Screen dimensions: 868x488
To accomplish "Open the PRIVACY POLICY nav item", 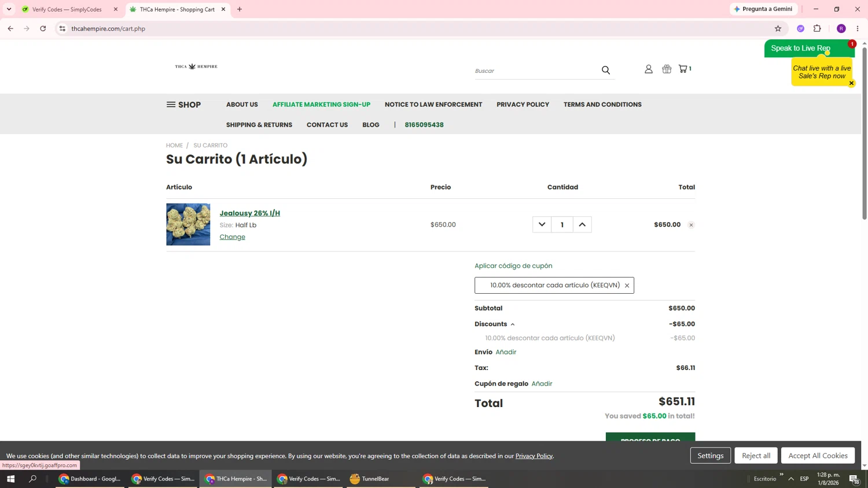I will (523, 105).
